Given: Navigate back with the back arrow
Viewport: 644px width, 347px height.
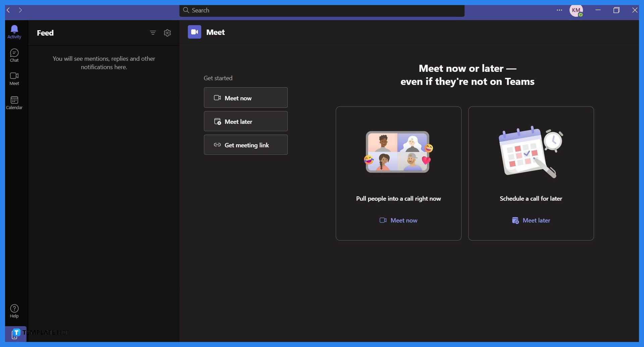Looking at the screenshot, I should pyautogui.click(x=8, y=10).
